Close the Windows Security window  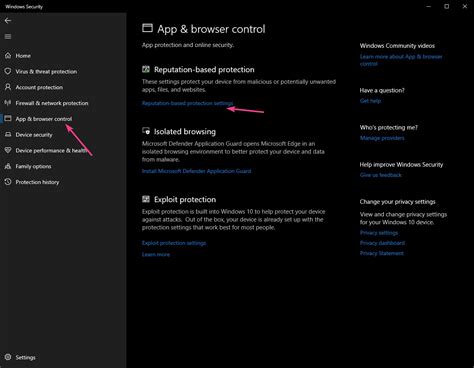[465, 6]
